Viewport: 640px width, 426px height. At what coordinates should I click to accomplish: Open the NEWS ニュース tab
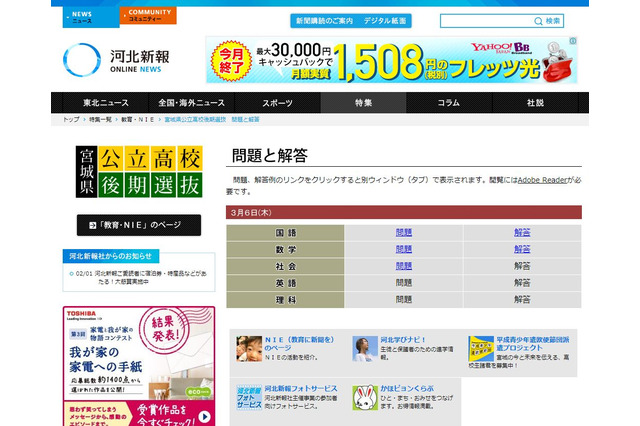(91, 17)
